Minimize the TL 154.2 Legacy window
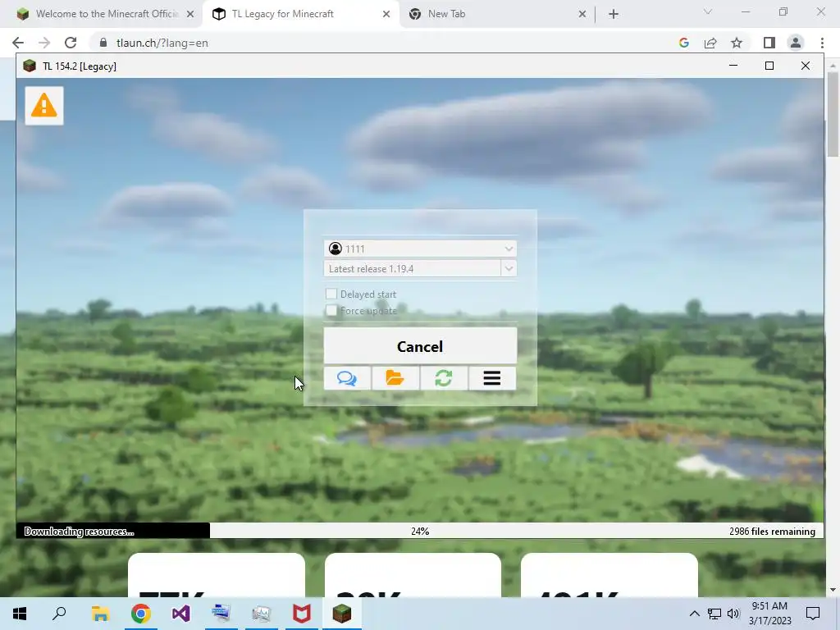 click(x=733, y=66)
